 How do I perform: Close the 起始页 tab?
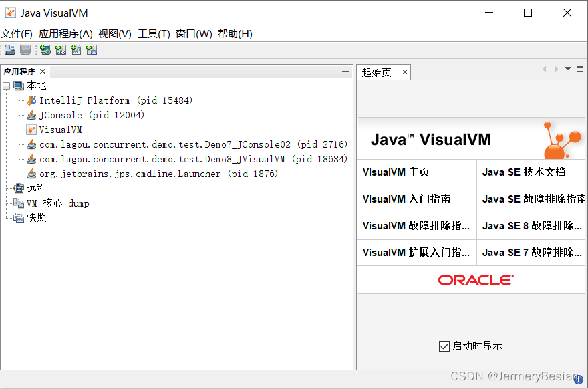(405, 72)
